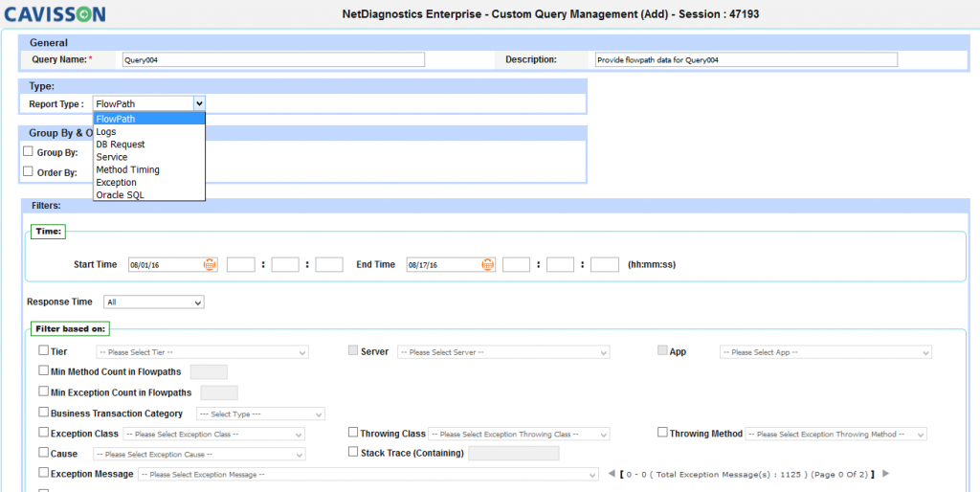Open the Exception Cause dropdown

[x=199, y=454]
